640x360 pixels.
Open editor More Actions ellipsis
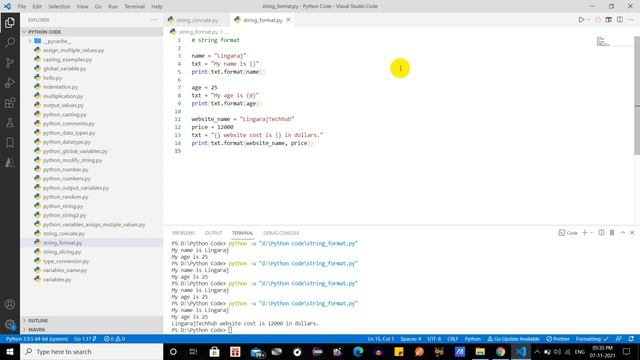click(x=631, y=20)
